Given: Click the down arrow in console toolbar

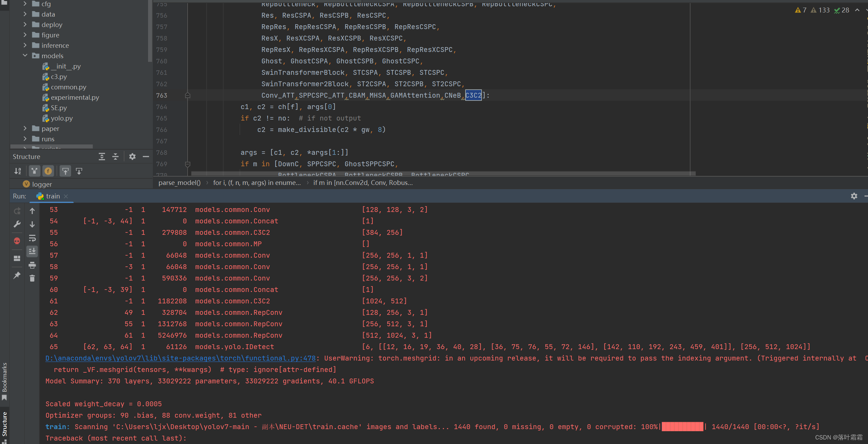Looking at the screenshot, I should (32, 224).
